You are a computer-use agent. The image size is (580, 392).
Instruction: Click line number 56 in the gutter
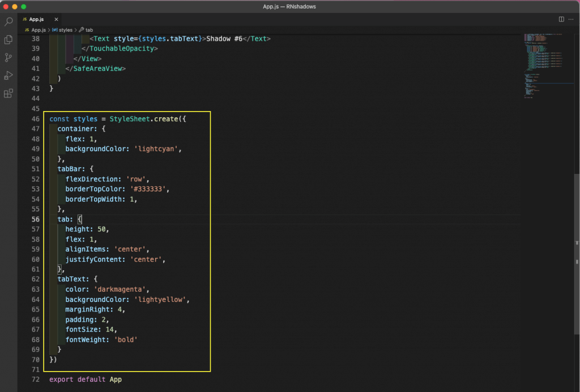tap(35, 219)
